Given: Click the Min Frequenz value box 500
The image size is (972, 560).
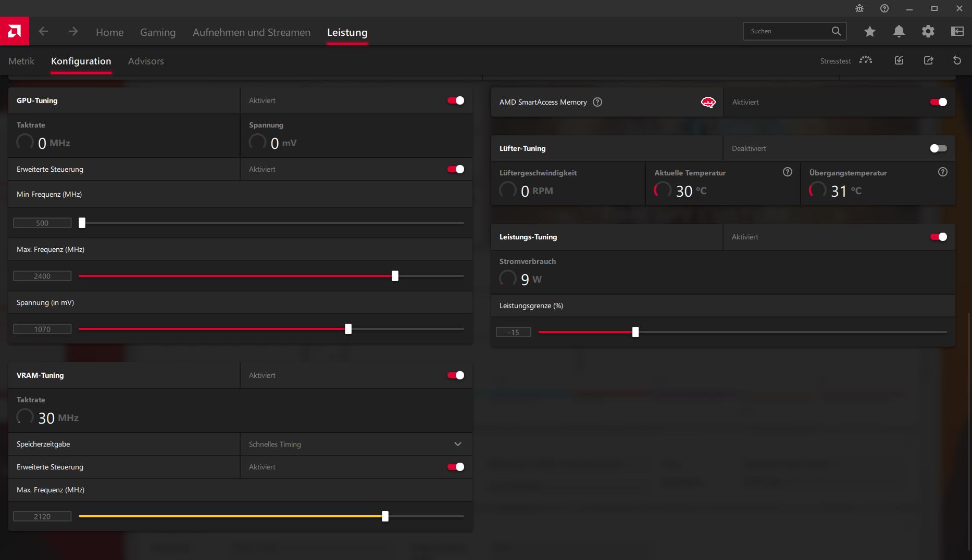Looking at the screenshot, I should 42,223.
